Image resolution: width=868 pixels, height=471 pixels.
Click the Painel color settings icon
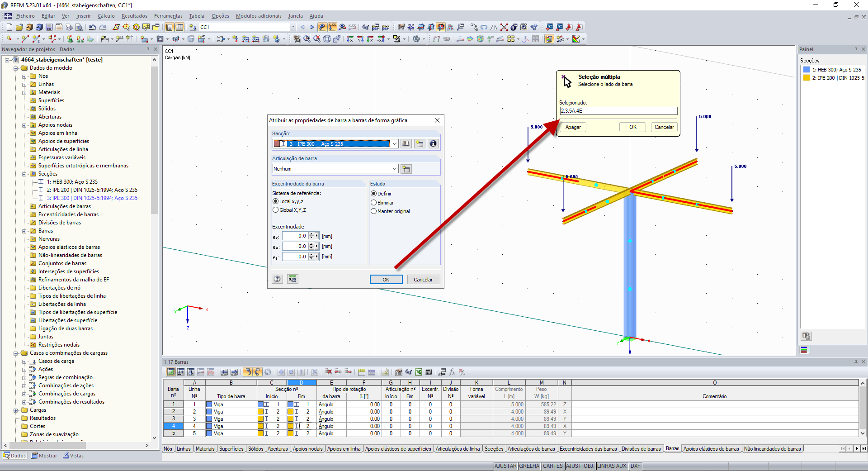pyautogui.click(x=806, y=336)
